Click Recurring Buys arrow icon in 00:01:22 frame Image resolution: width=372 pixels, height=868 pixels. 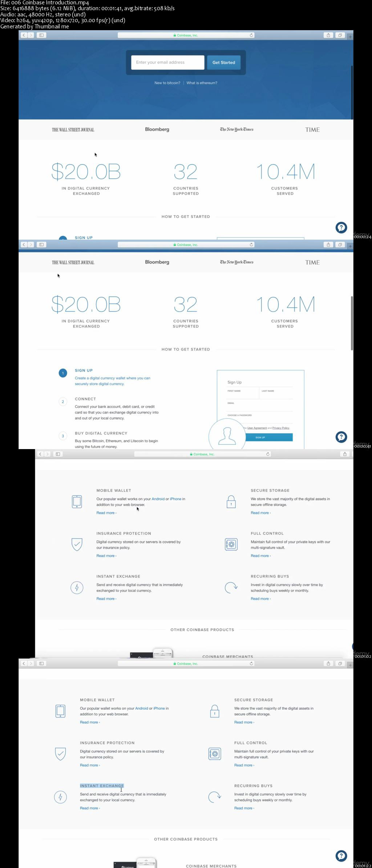coord(215,797)
